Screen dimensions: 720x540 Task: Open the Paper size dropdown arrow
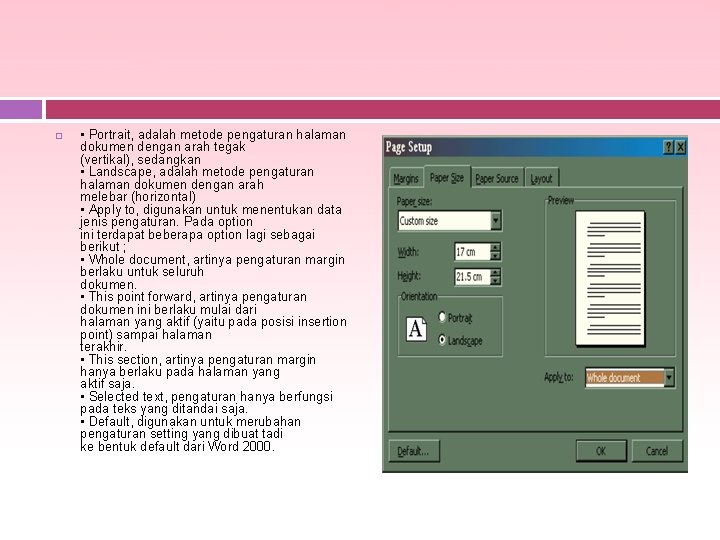pos(495,221)
